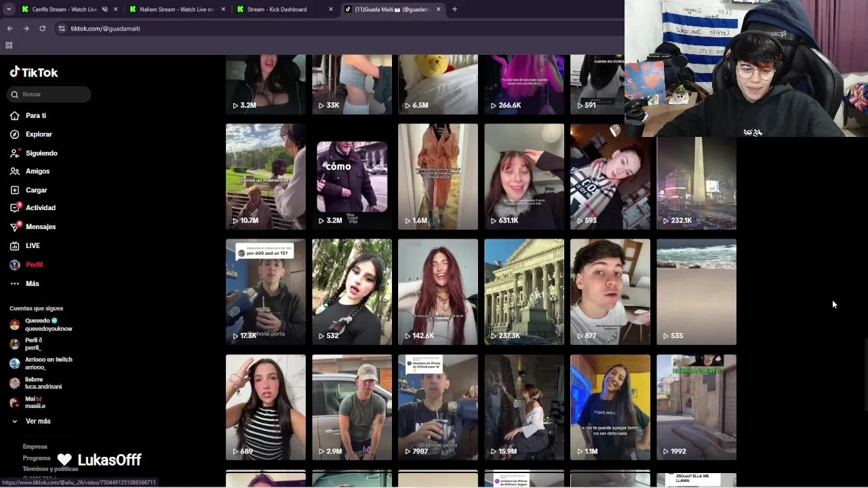Open the Amigos people icon
Screen dimensions: 868x488
(x=15, y=171)
